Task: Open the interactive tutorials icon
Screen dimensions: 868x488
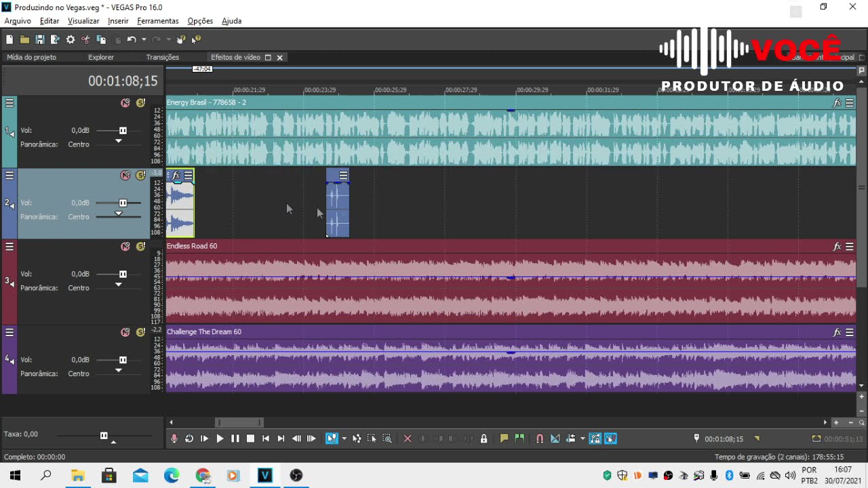Action: point(181,39)
